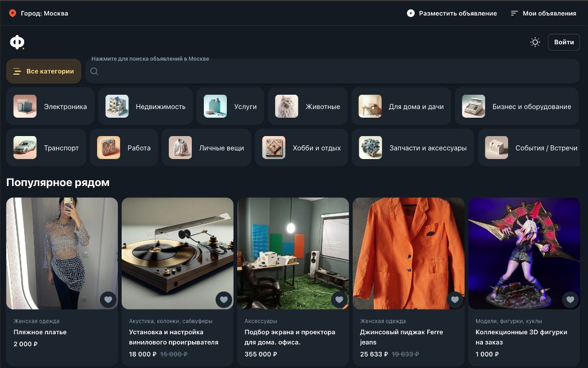Click the Услуги category icon
Image resolution: width=588 pixels, height=368 pixels.
click(x=215, y=106)
